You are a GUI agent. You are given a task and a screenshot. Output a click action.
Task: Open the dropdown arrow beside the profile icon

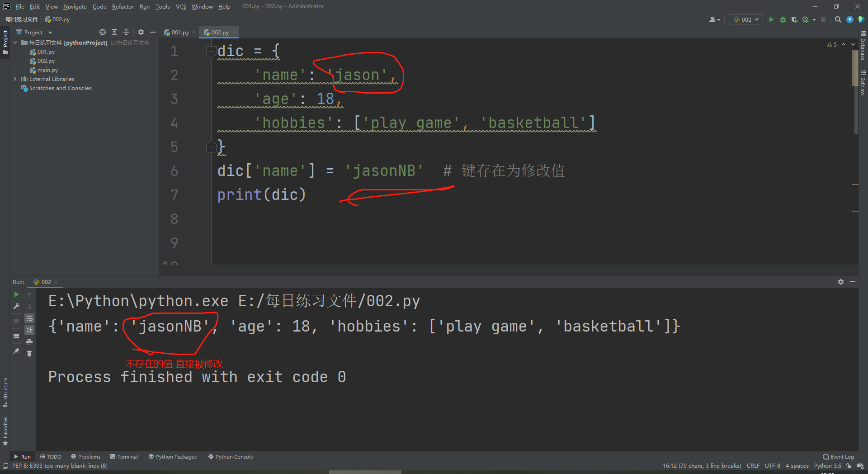(x=814, y=19)
